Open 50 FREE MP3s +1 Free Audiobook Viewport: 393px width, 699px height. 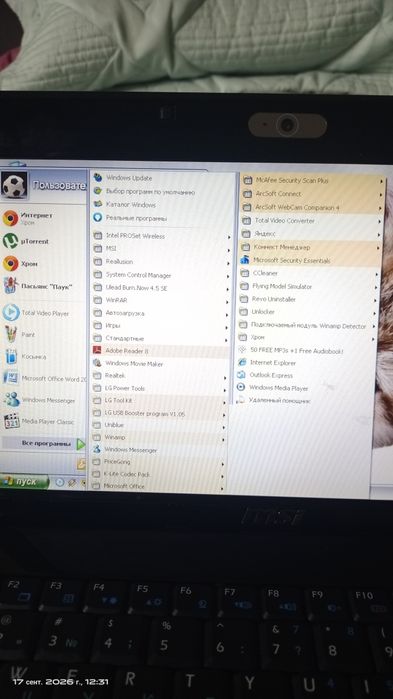[307, 351]
